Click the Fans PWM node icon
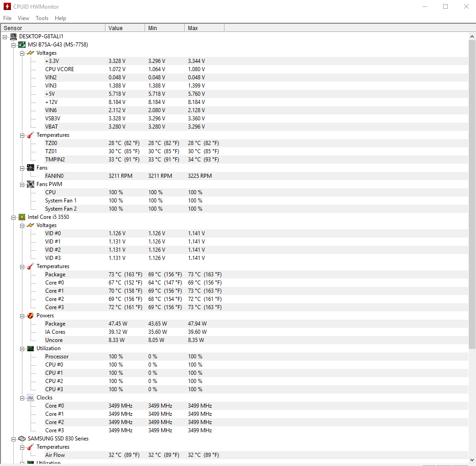 (31, 184)
